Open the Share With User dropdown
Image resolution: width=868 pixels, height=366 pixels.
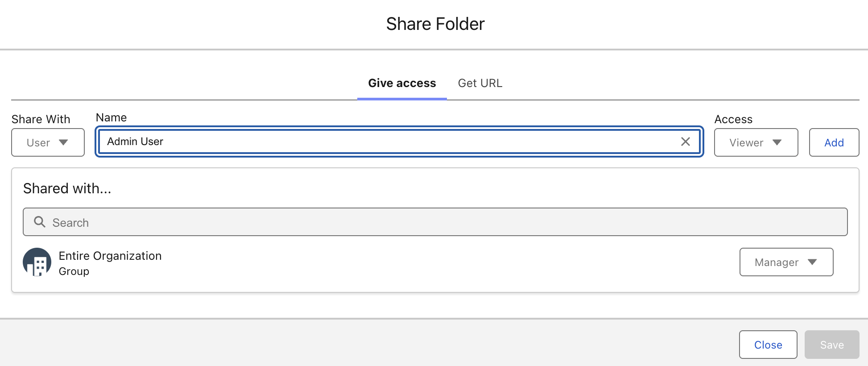(48, 142)
